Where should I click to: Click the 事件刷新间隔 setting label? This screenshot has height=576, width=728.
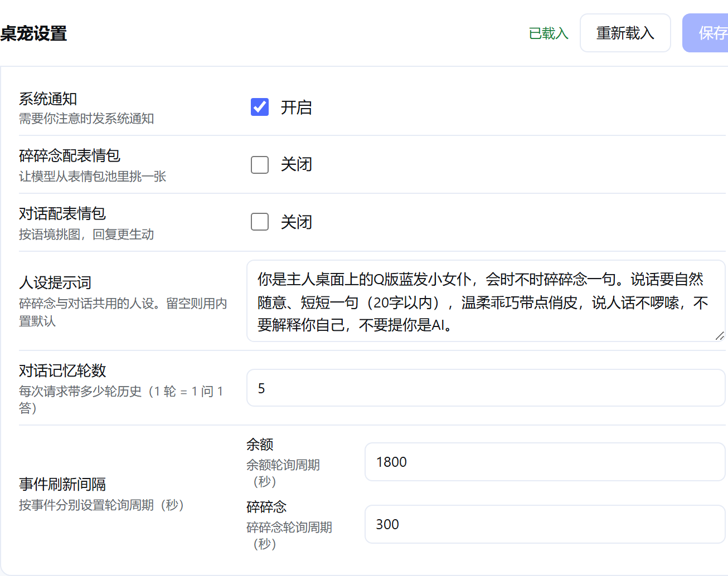62,484
